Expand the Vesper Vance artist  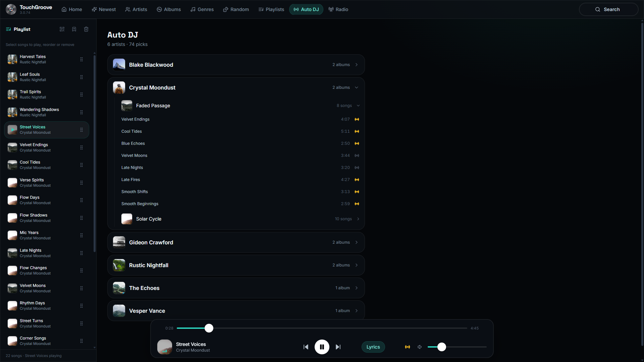pyautogui.click(x=236, y=311)
